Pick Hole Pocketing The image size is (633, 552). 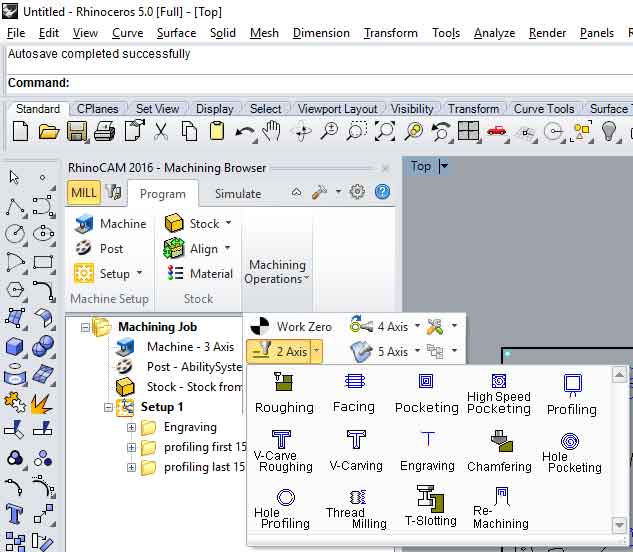coord(572,452)
